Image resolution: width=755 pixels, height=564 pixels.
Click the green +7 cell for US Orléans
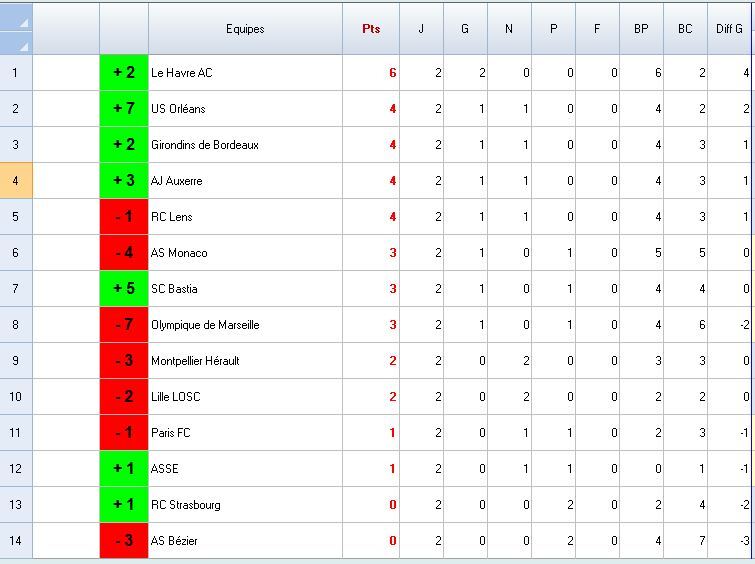pyautogui.click(x=124, y=109)
